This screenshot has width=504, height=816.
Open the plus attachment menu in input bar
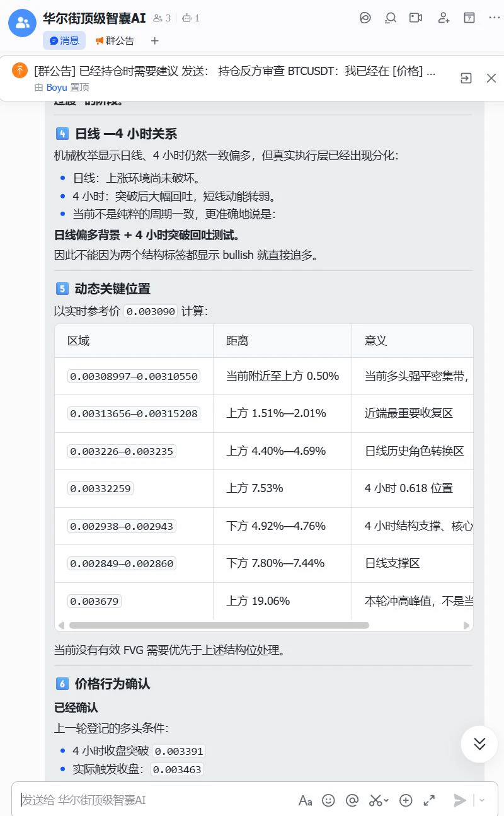pos(406,800)
